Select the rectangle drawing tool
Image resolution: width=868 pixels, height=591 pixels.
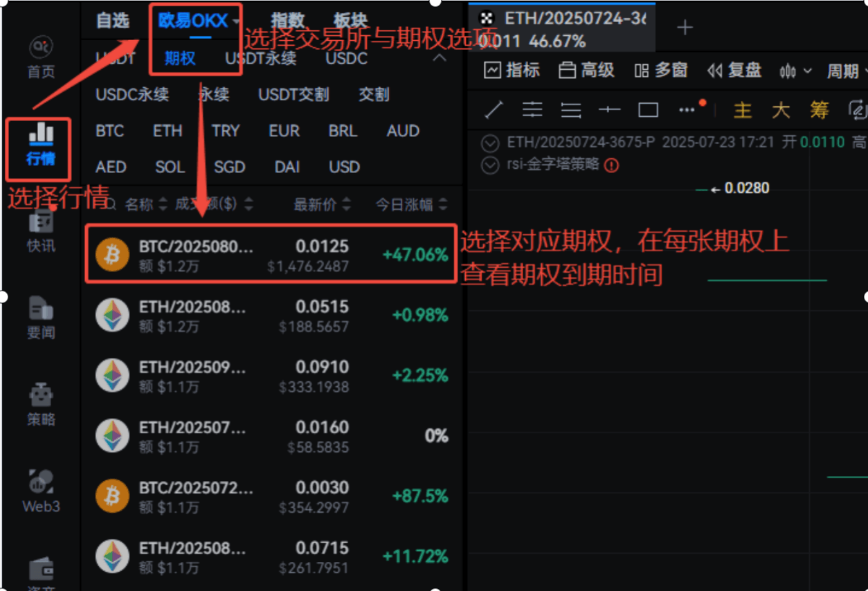click(x=648, y=109)
